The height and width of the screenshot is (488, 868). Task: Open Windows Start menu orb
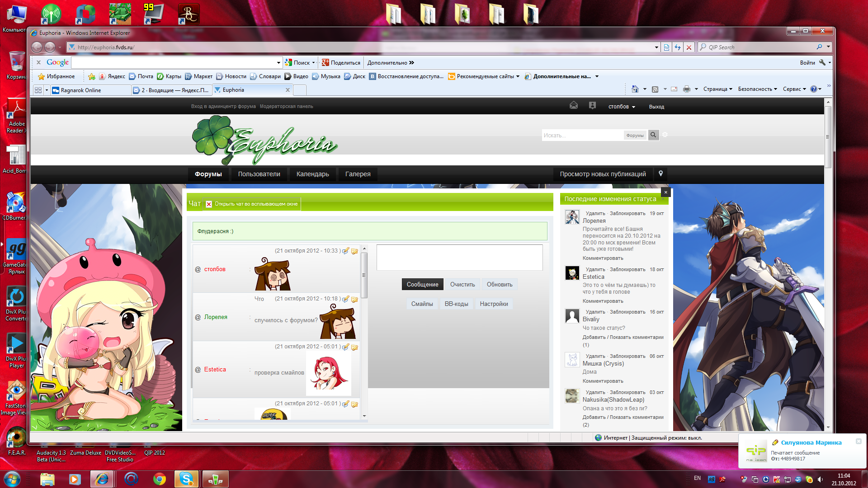pos(12,479)
